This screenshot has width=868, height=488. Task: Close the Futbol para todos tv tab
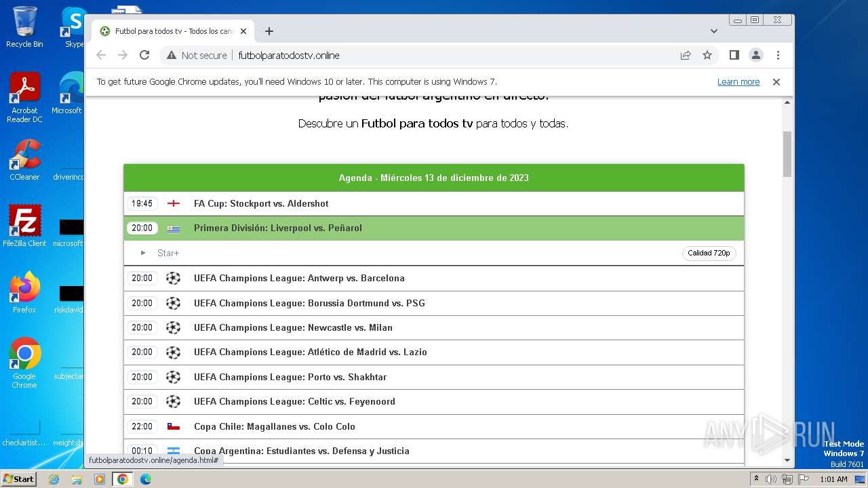pos(243,31)
